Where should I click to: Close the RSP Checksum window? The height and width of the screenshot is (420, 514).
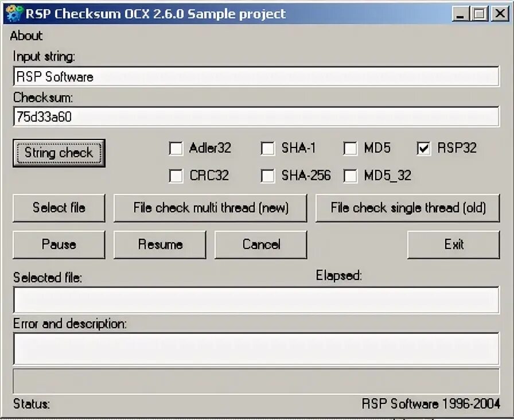tap(500, 14)
